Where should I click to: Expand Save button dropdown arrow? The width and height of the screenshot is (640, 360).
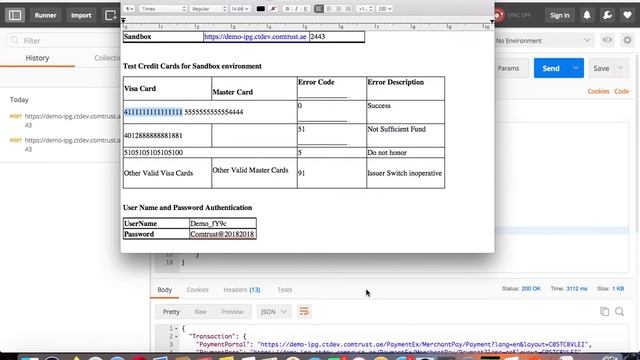coord(621,68)
